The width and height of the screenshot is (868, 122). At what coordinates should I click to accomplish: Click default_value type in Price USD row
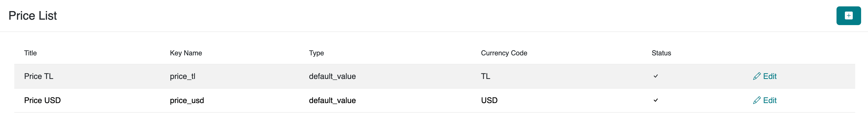pyautogui.click(x=332, y=100)
